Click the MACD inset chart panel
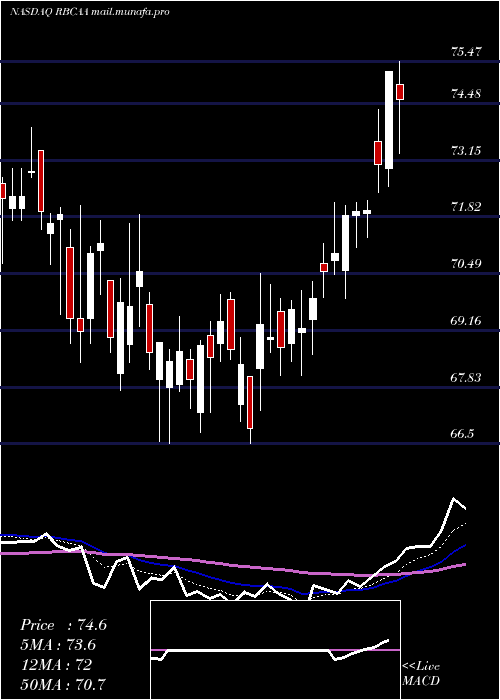The image size is (500, 700). (275, 650)
